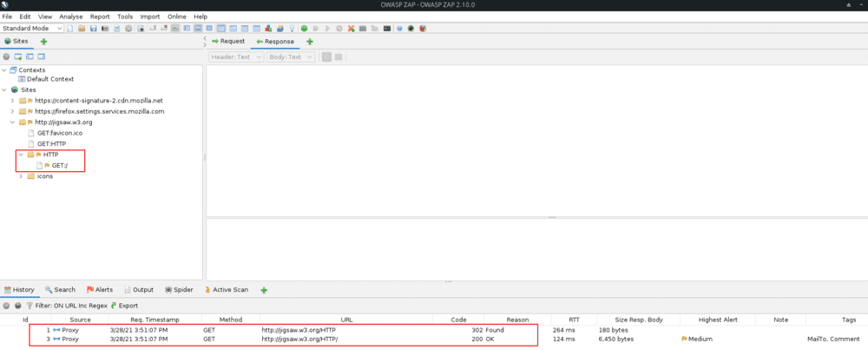Open the Help menu

pos(201,17)
